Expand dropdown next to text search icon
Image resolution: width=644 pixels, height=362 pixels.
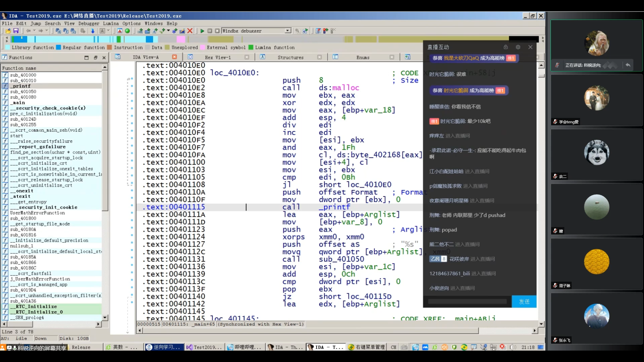pos(108,31)
